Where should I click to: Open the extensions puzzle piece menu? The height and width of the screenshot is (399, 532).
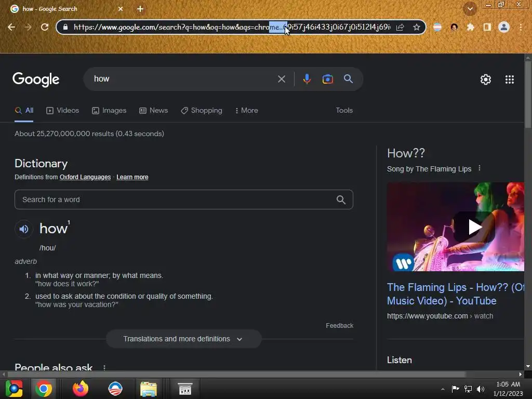(x=470, y=27)
